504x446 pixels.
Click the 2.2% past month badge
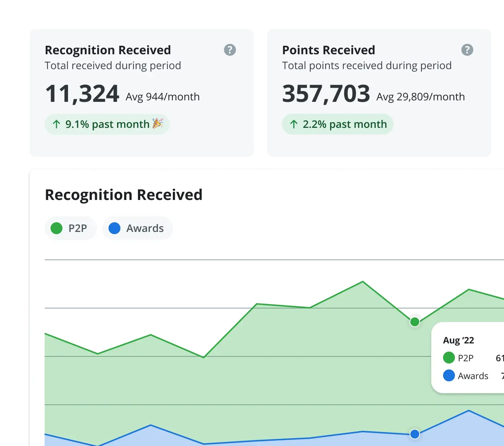click(x=337, y=124)
